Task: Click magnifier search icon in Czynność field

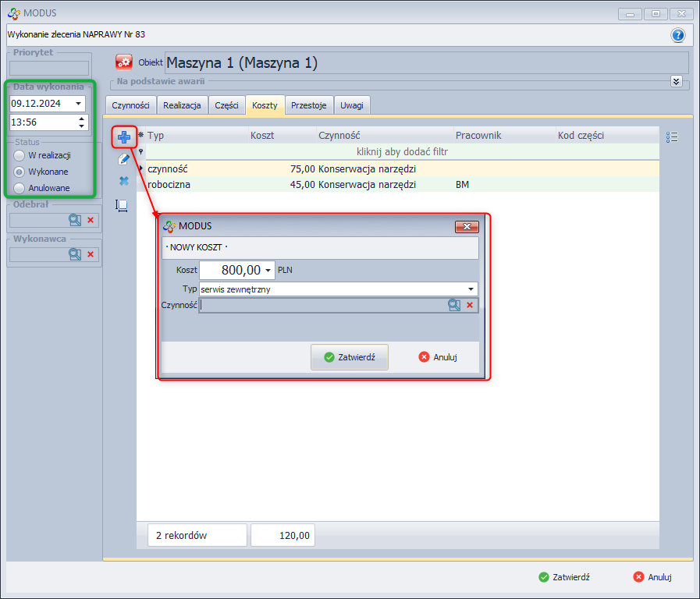Action: point(454,306)
